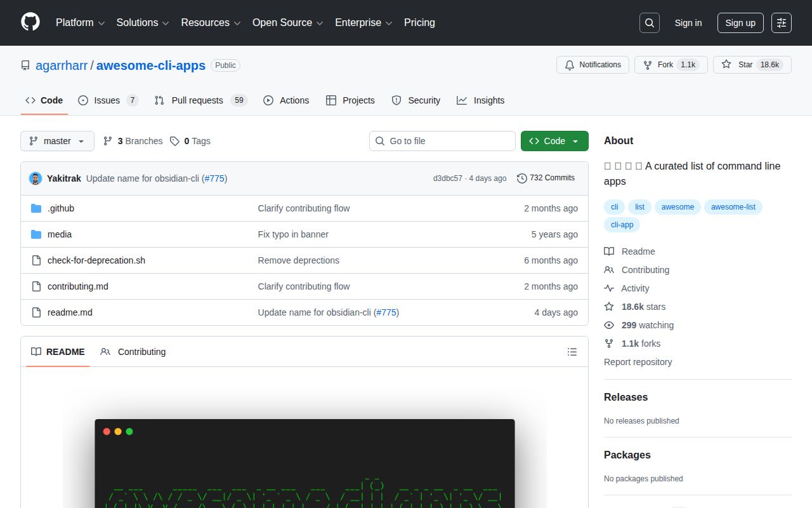Click the Notifications bell icon

pyautogui.click(x=569, y=64)
